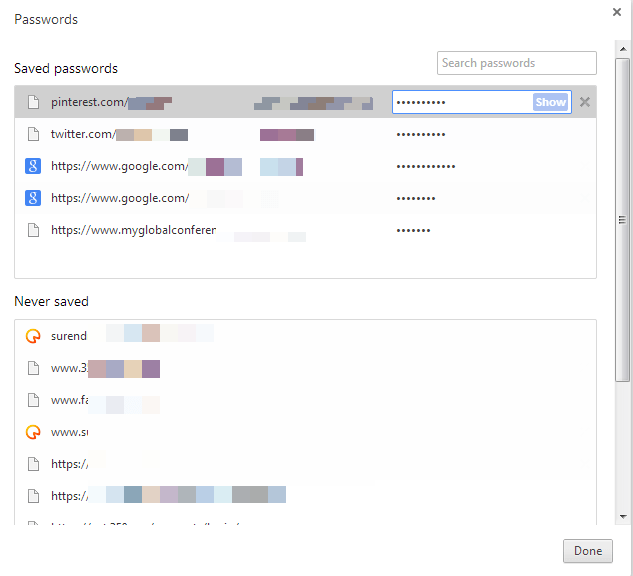Click the page icon beside www.3 entry
This screenshot has height=576, width=633.
33,368
